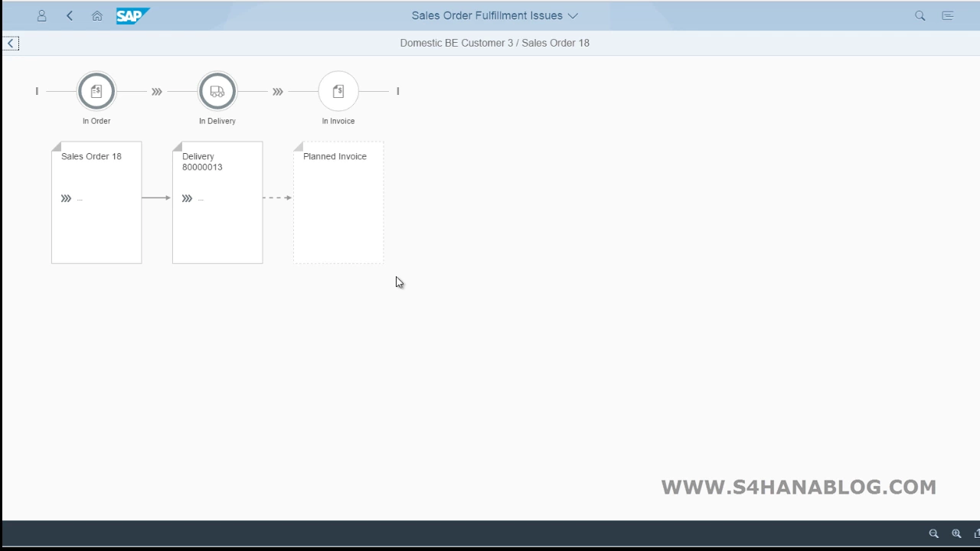Click the SAP logo
This screenshot has height=551, width=980.
[133, 15]
